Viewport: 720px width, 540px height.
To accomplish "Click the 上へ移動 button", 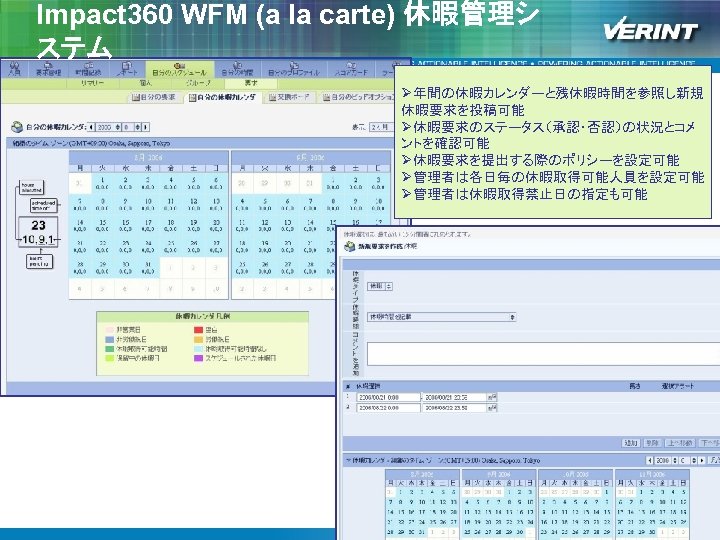I will [x=680, y=443].
